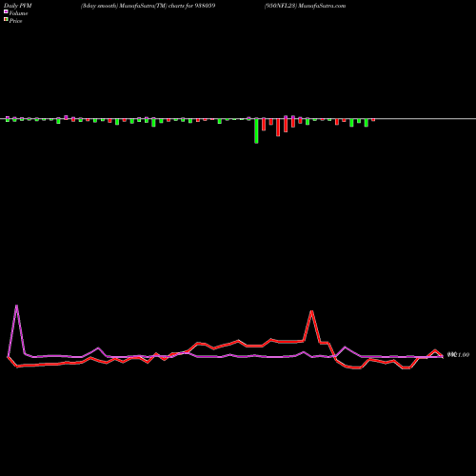Click the red-green Price legend swatch

coord(6,19)
